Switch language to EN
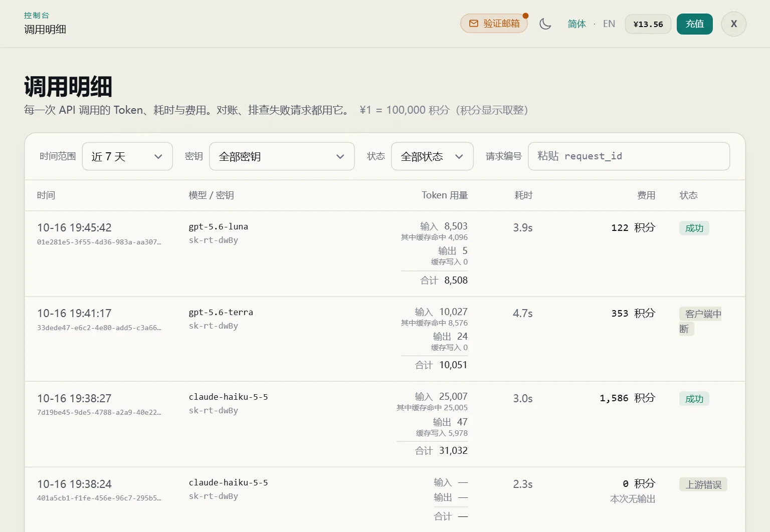The width and height of the screenshot is (770, 532). [x=609, y=24]
